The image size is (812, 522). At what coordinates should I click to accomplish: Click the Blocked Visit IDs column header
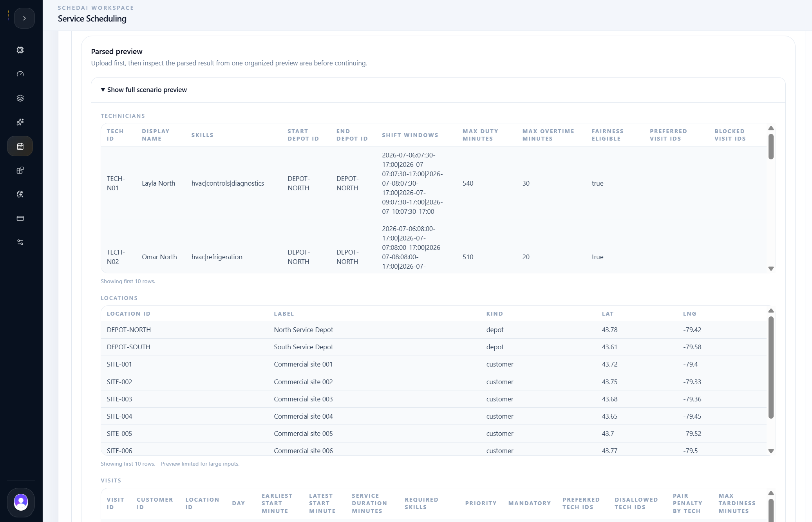click(x=730, y=135)
